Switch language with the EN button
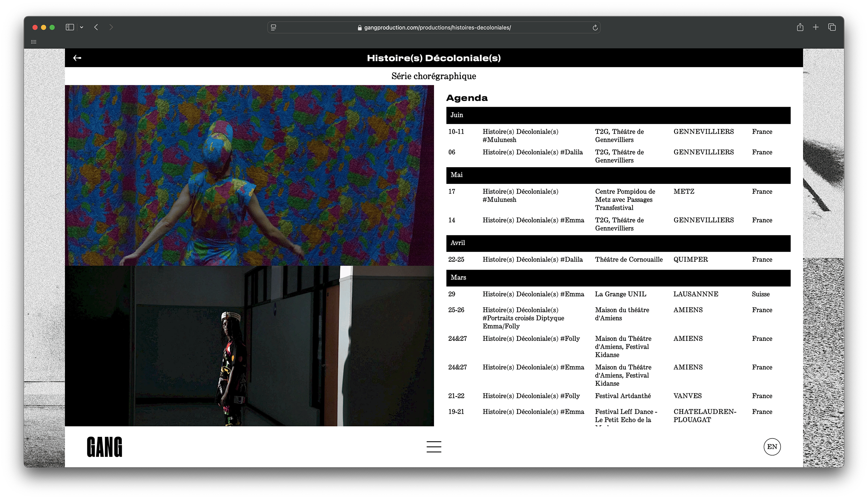The width and height of the screenshot is (868, 499). coord(772,447)
